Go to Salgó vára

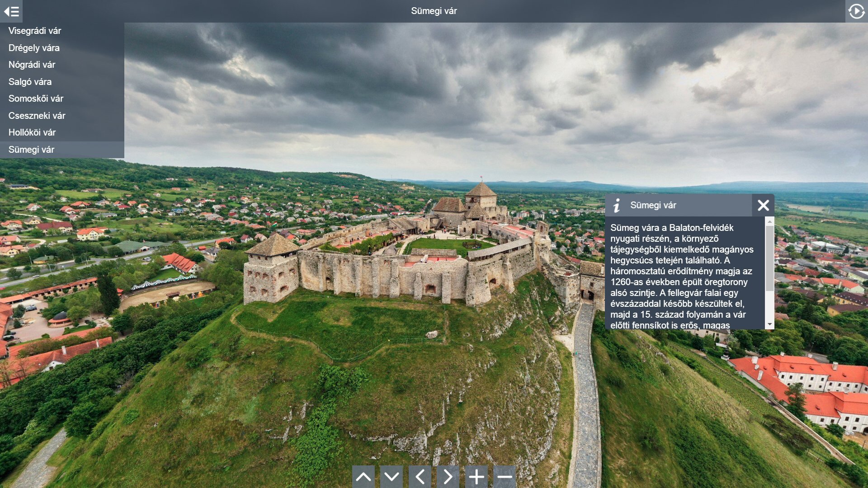tap(30, 82)
